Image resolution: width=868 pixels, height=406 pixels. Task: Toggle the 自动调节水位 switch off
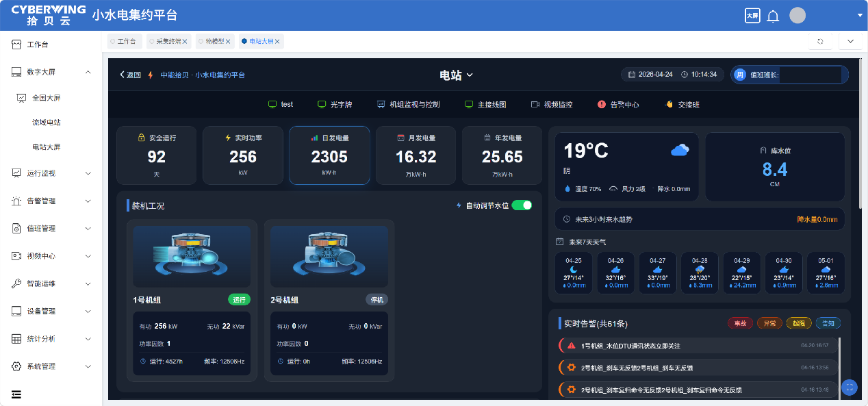pos(522,205)
